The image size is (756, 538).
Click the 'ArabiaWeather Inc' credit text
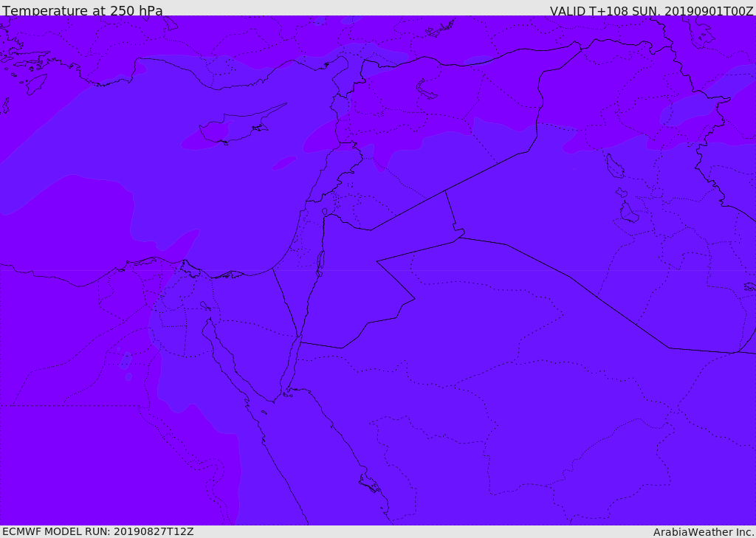pos(703,532)
